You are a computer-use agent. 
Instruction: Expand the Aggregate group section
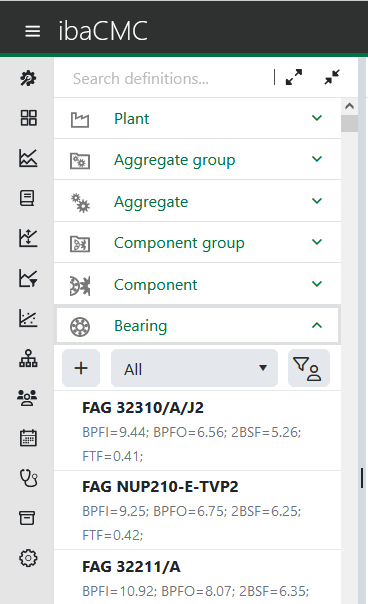tap(197, 159)
